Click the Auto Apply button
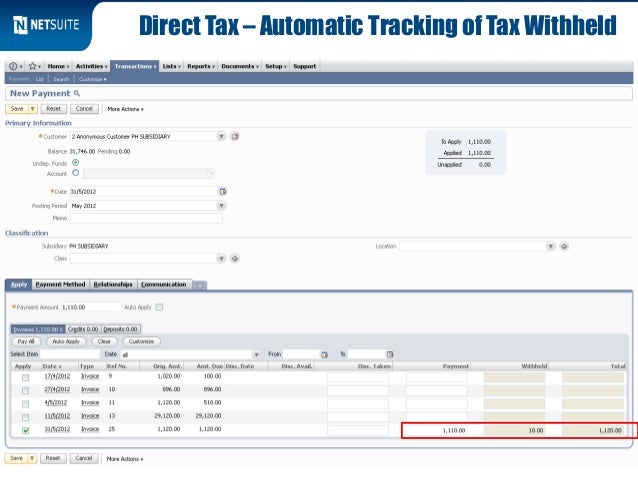Screen dimensions: 638x479 [x=66, y=341]
